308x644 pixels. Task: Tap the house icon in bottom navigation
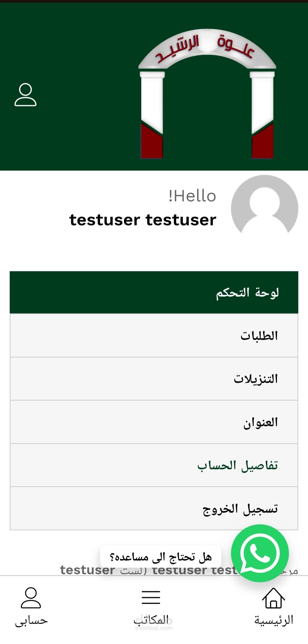click(x=273, y=598)
